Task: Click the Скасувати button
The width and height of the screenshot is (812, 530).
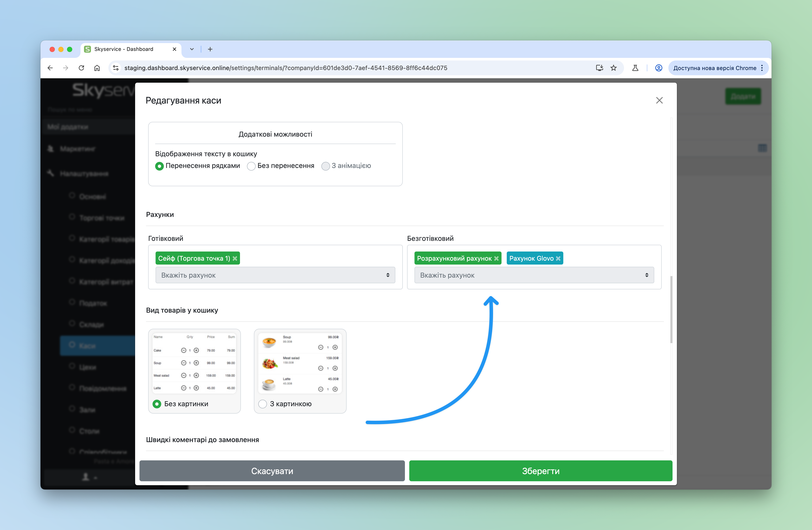Action: pyautogui.click(x=272, y=471)
